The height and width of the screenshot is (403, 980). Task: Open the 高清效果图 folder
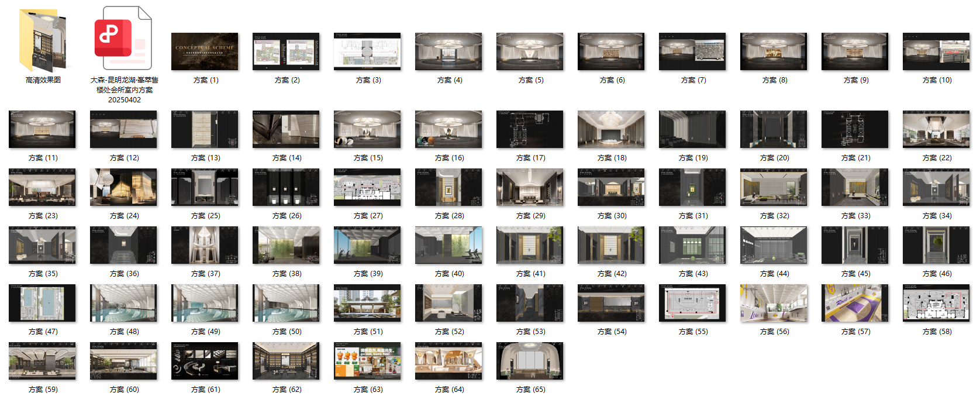click(43, 40)
